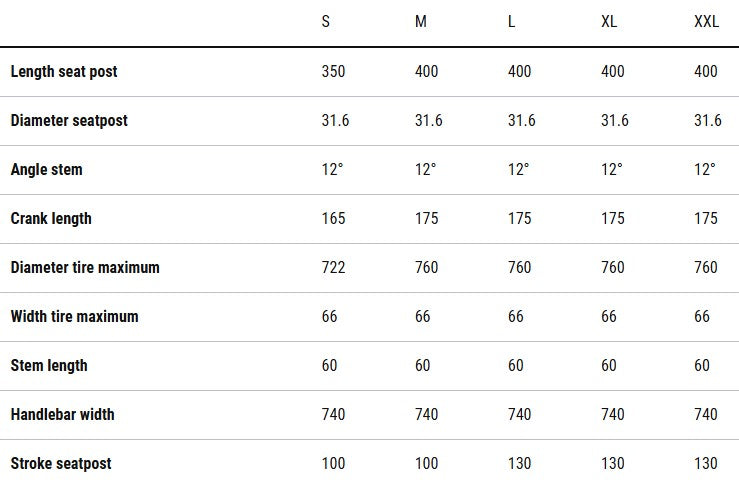
Task: Click the Diameter seatpost row label
Action: pos(69,121)
